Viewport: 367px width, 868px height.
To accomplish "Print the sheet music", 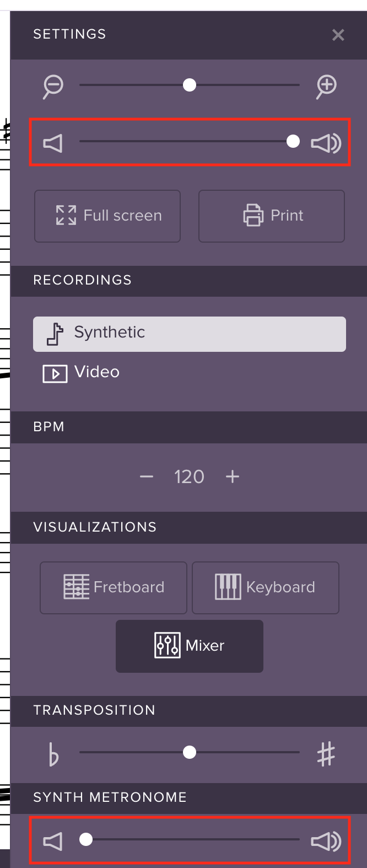I will (271, 216).
